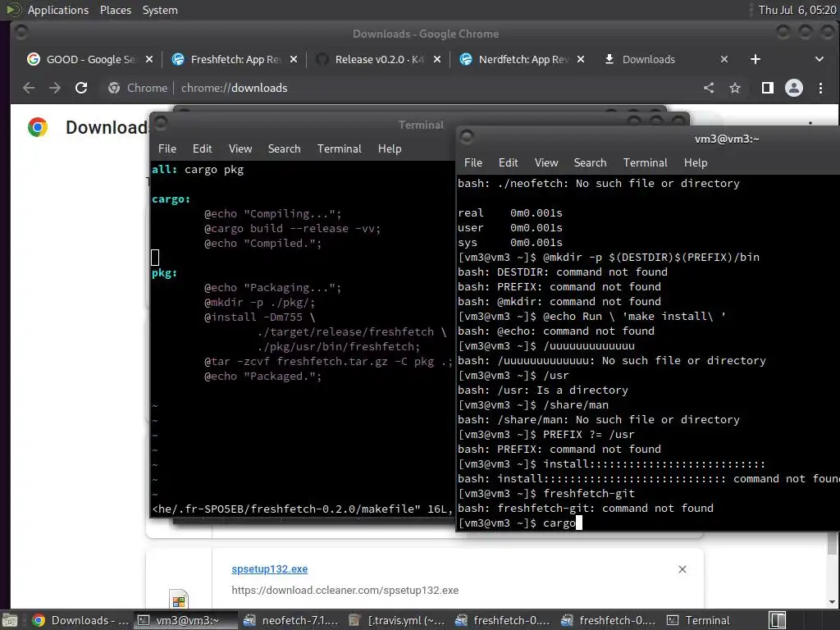
Task: Toggle Chrome side panel
Action: click(768, 88)
